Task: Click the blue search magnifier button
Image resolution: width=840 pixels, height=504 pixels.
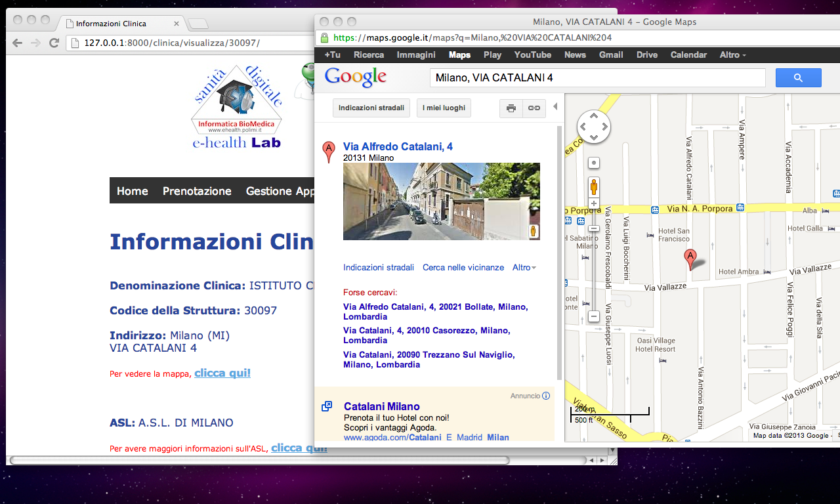Action: point(798,77)
